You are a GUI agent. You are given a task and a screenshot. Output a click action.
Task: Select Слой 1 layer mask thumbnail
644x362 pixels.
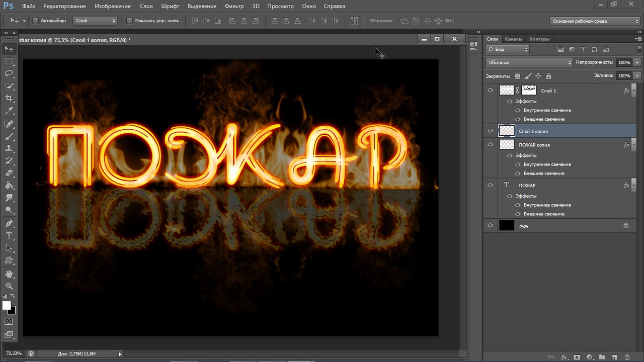pyautogui.click(x=529, y=90)
